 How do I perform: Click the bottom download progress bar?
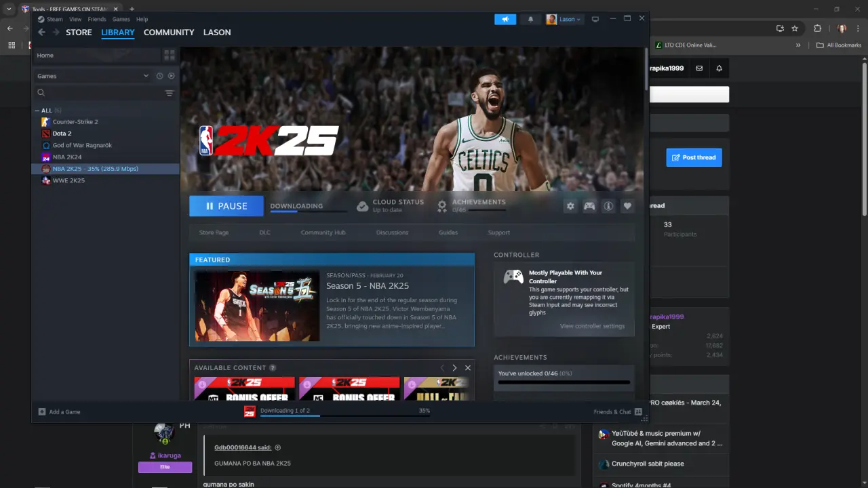pyautogui.click(x=345, y=415)
